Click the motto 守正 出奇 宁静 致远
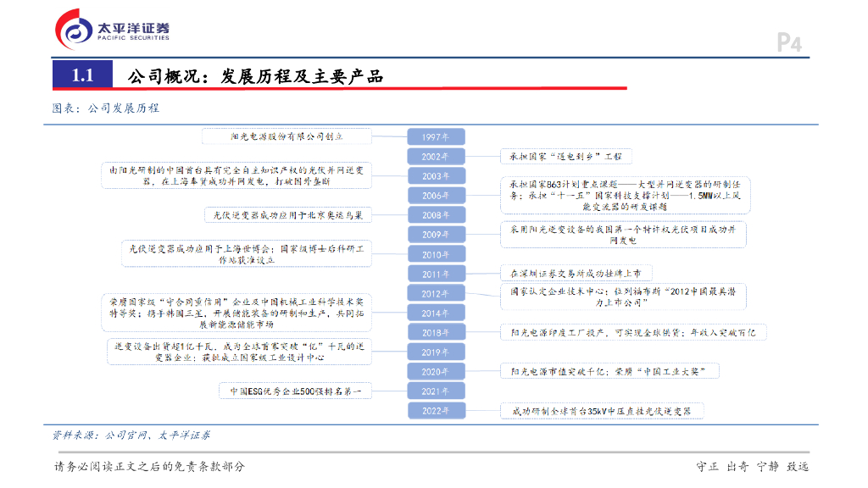 (x=753, y=467)
